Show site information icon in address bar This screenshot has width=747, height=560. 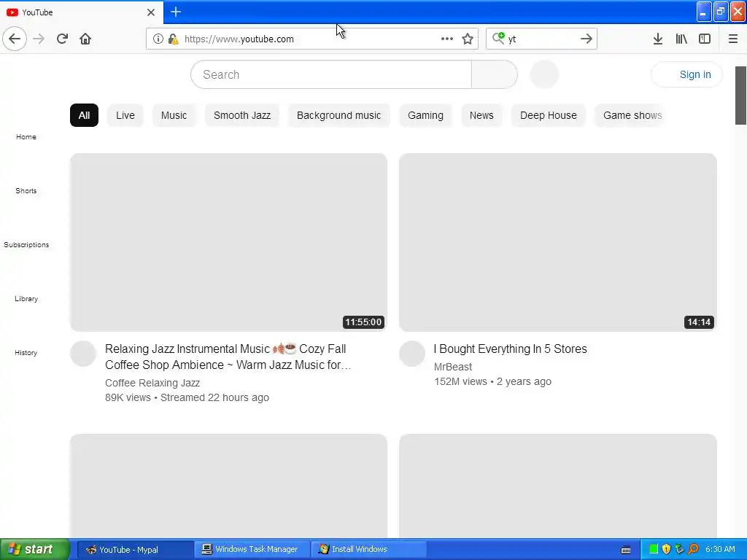pos(158,39)
